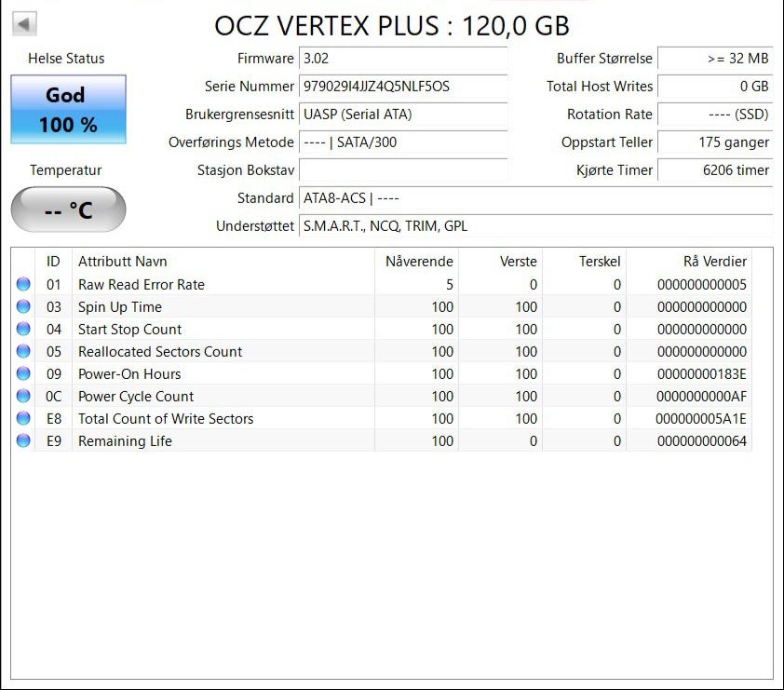784x690 pixels.
Task: Click the ID column header
Action: (x=53, y=261)
